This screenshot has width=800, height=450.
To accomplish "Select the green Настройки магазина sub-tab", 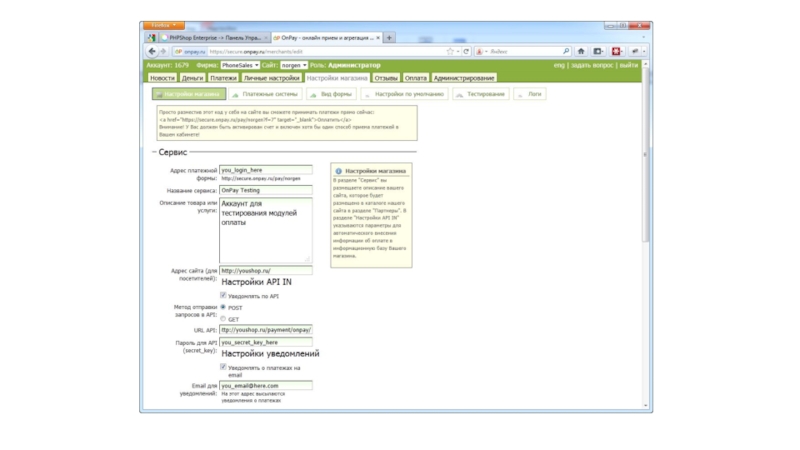I will click(189, 94).
